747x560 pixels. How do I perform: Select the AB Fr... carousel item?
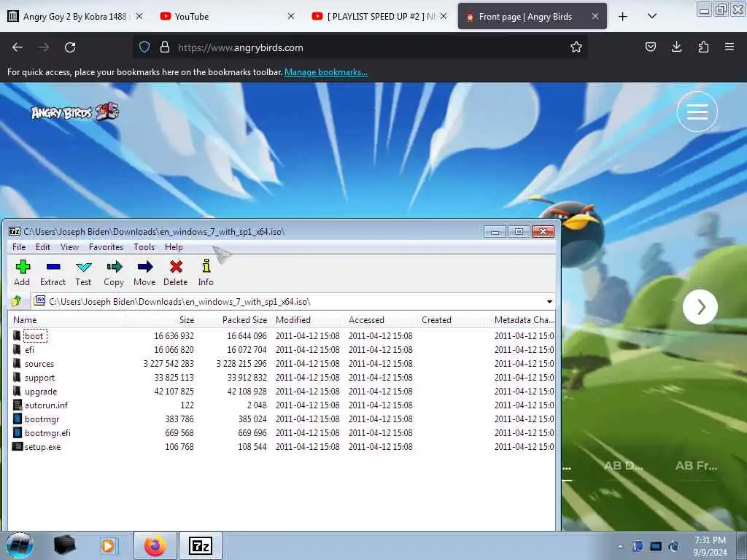(x=696, y=466)
